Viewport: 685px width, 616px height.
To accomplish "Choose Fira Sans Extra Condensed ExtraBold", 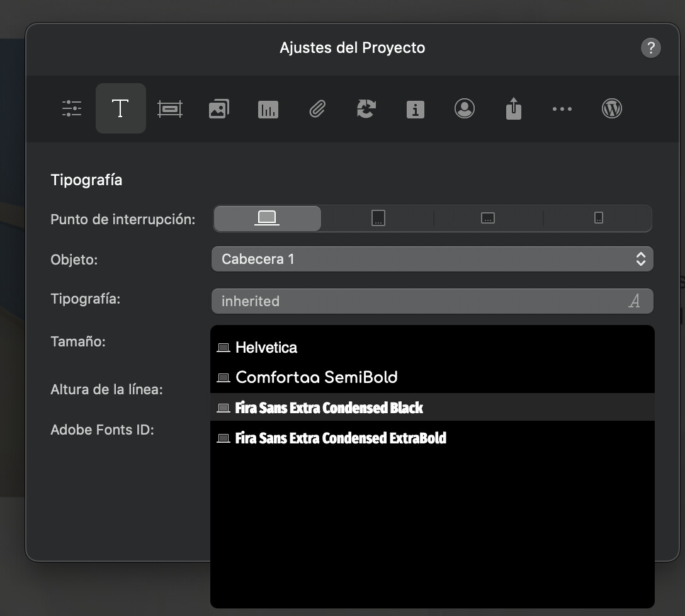I will pos(432,438).
